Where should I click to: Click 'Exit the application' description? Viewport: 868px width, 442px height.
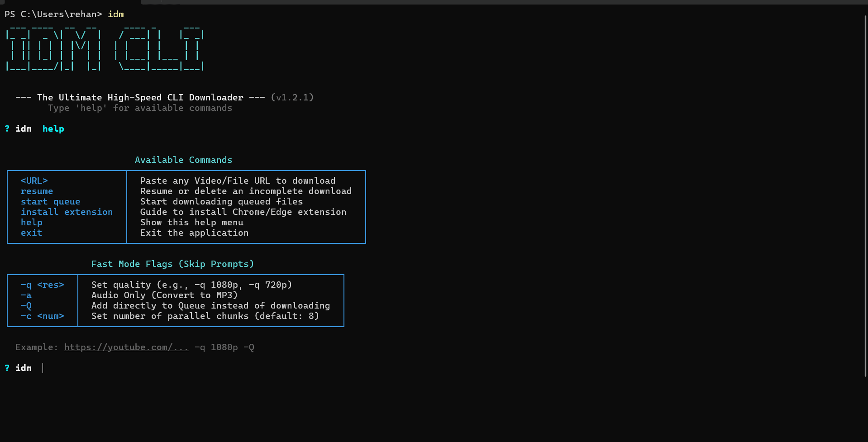(194, 233)
